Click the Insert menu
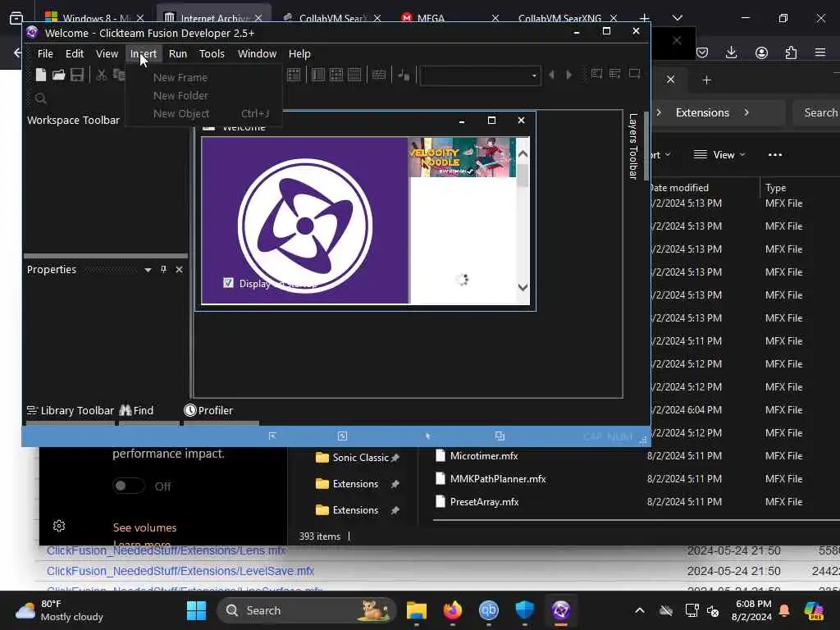Screen dimensions: 840x630 (143, 53)
